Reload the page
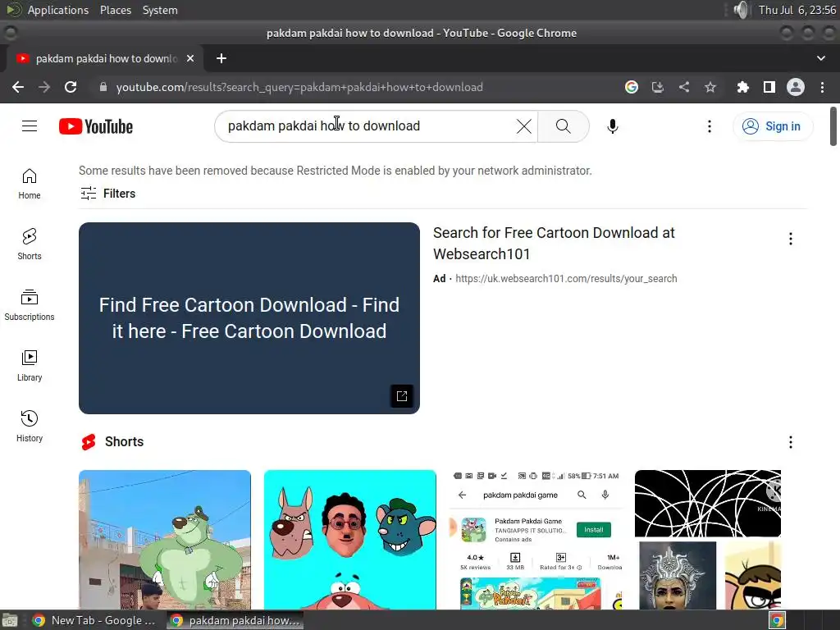This screenshot has width=840, height=630. click(x=71, y=87)
